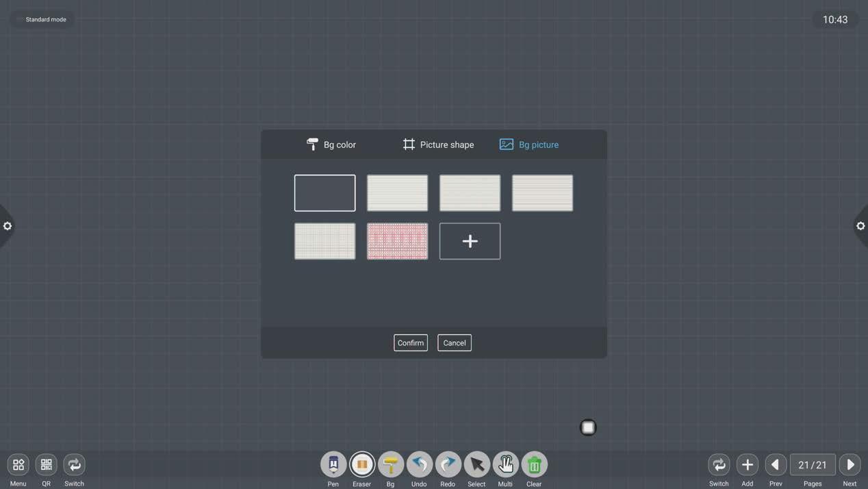
Task: Select the Eraser tool
Action: pos(362,464)
